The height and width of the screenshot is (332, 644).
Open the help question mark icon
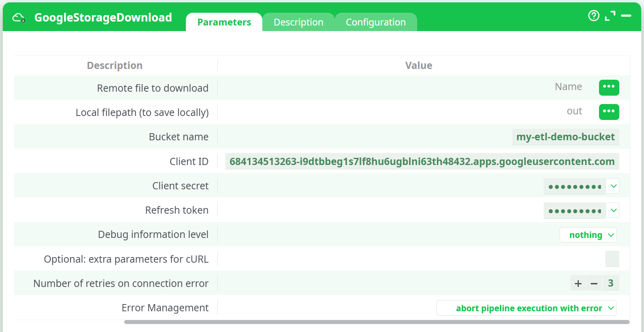(x=593, y=16)
